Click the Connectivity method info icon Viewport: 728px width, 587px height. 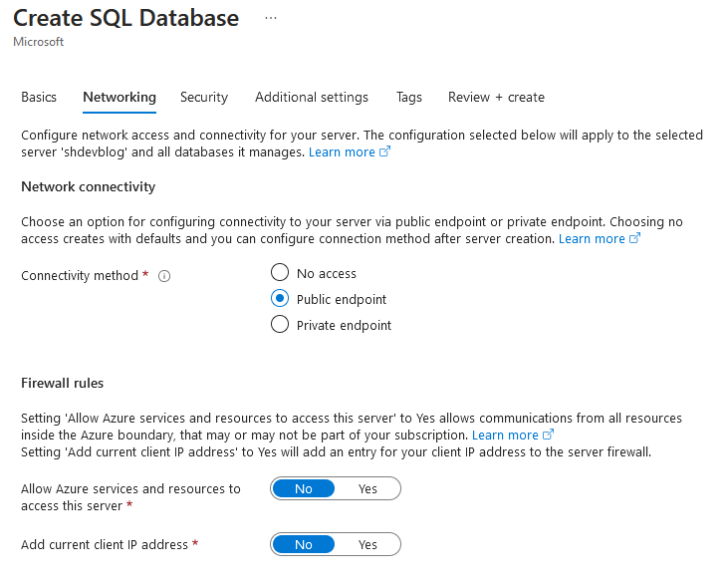click(164, 276)
